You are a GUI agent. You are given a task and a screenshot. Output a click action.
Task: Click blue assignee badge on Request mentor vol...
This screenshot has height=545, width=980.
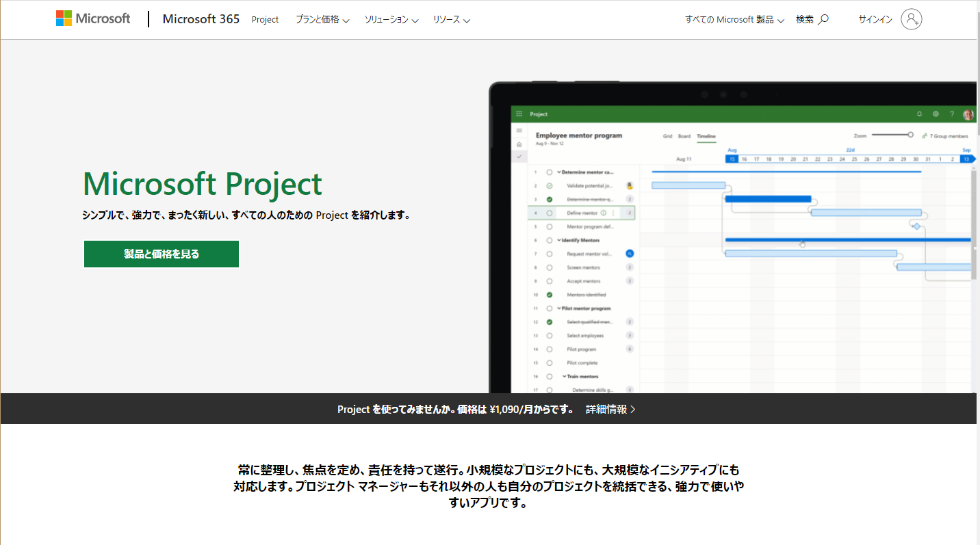630,254
